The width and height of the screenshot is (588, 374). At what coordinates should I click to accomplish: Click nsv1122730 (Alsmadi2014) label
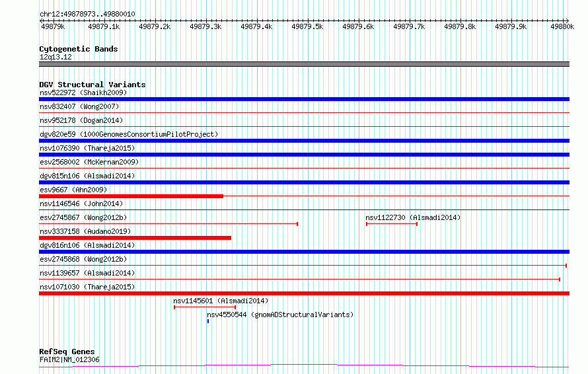pos(413,217)
